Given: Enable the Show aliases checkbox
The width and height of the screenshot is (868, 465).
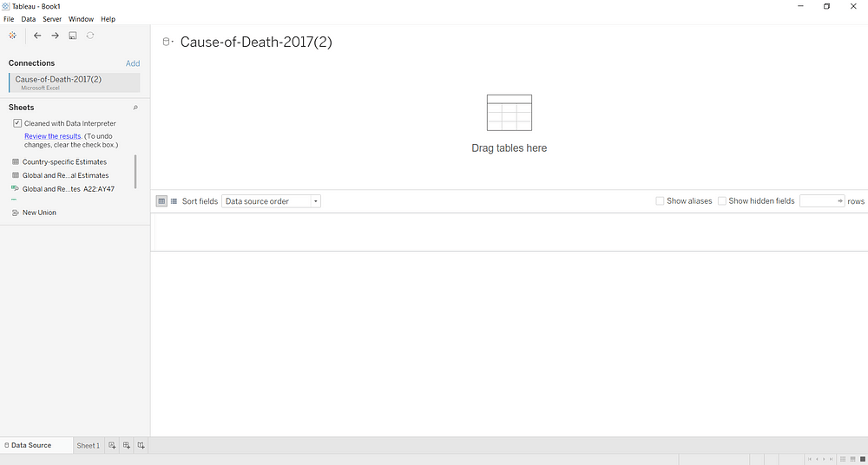Looking at the screenshot, I should (660, 201).
